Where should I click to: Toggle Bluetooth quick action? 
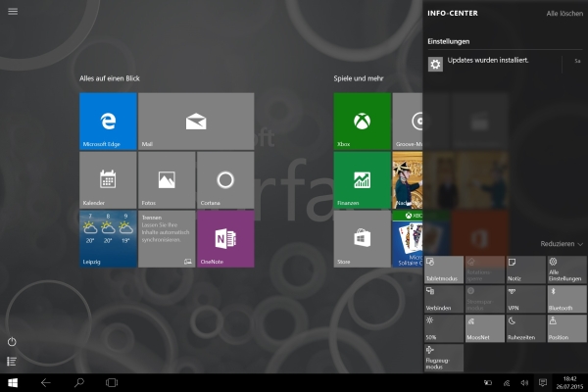pyautogui.click(x=566, y=299)
